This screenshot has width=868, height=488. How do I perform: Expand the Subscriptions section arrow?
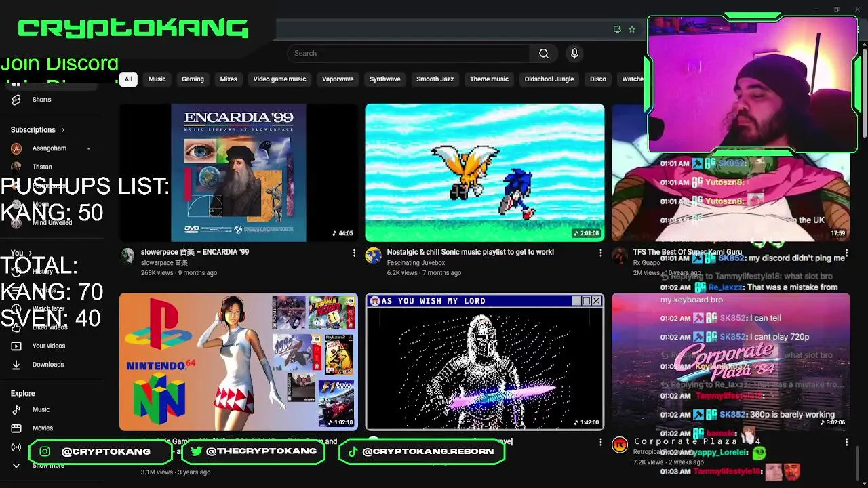point(63,130)
